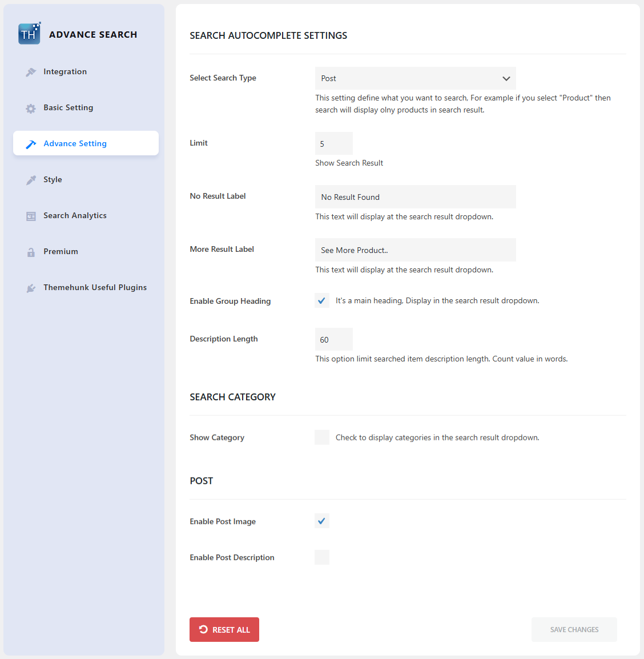Open Search Analytics via its chart icon
This screenshot has width=644, height=659.
[x=31, y=216]
